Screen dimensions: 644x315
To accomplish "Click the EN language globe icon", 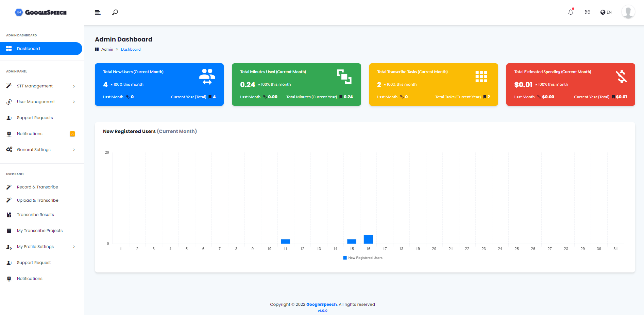I will [x=602, y=12].
